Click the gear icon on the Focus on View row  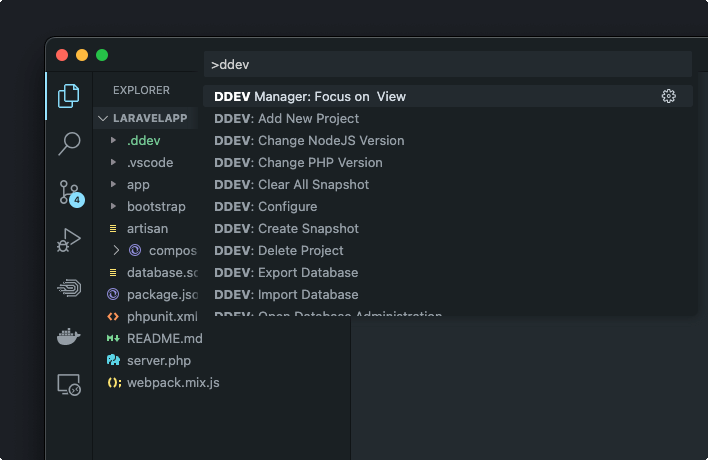click(x=668, y=96)
